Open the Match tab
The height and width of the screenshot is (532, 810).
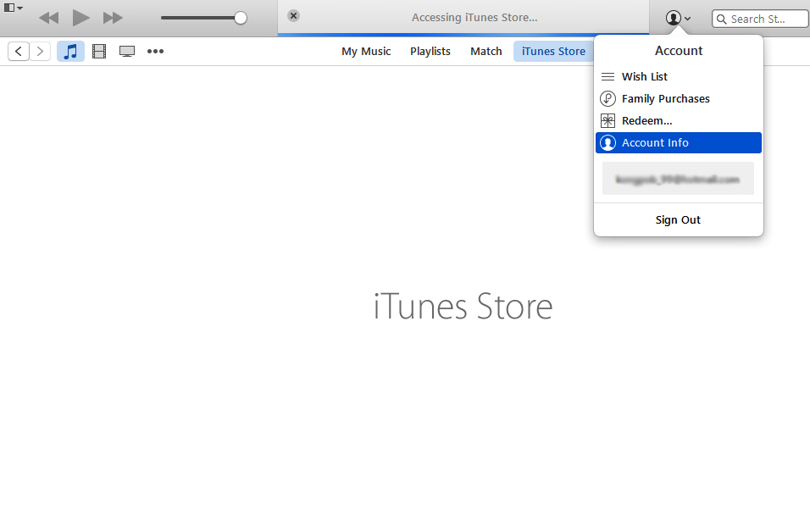click(486, 51)
